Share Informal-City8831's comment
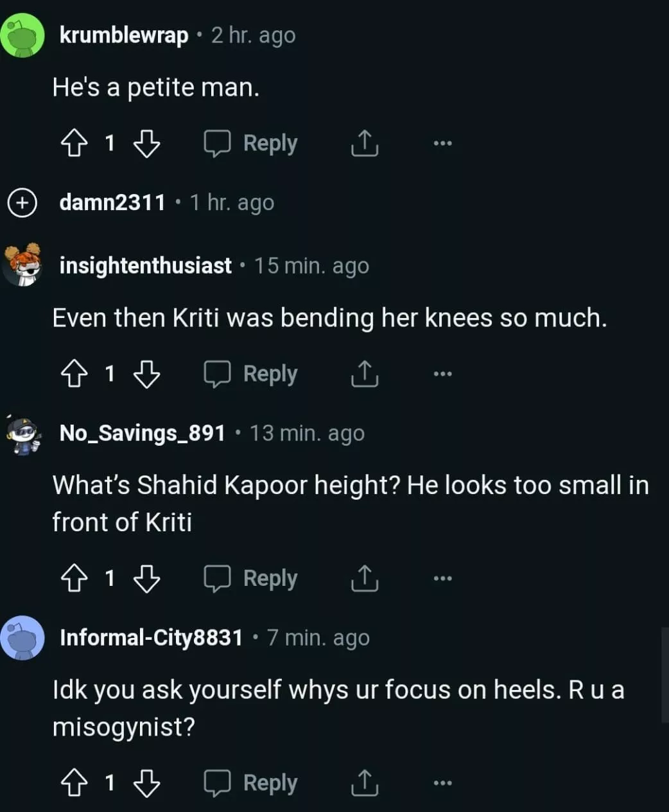 [364, 782]
